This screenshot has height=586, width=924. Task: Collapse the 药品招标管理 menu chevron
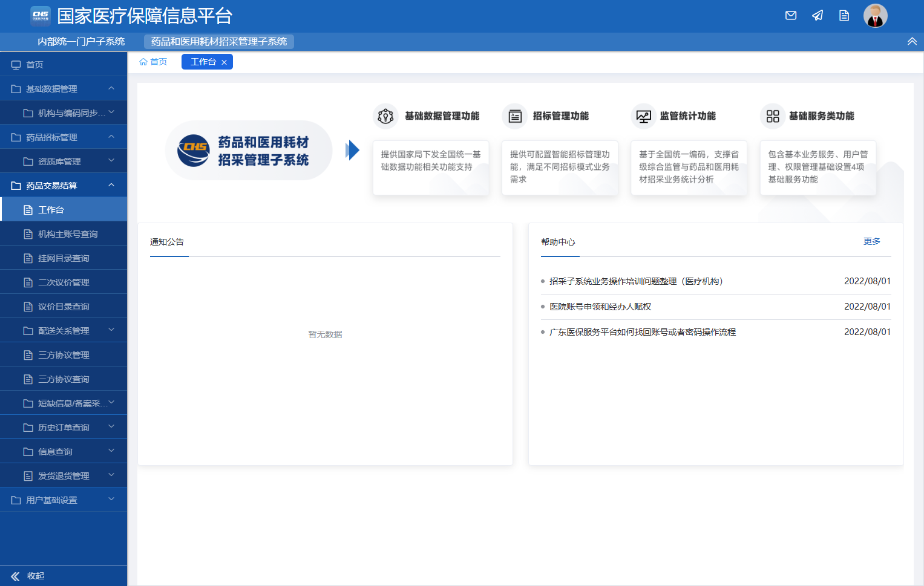click(111, 137)
